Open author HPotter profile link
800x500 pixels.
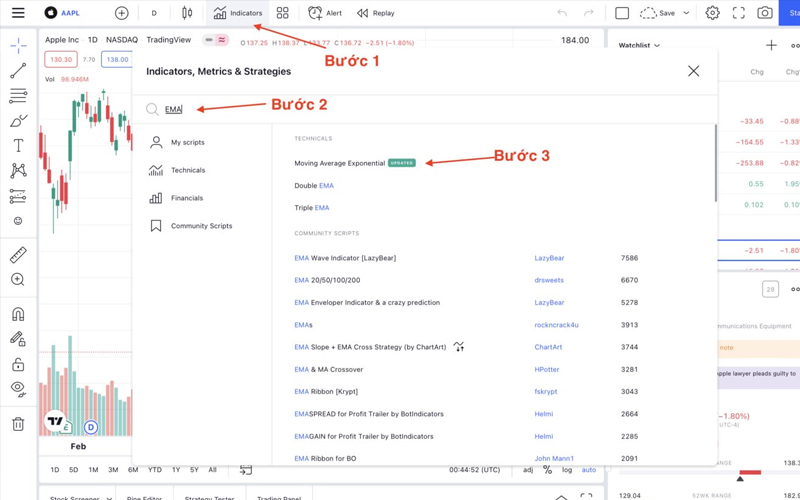(x=546, y=369)
